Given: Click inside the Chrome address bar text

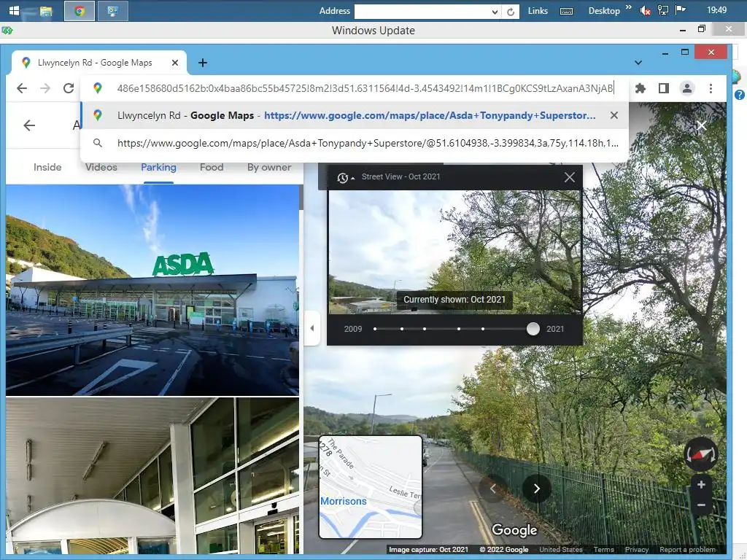Looking at the screenshot, I should pyautogui.click(x=365, y=88).
